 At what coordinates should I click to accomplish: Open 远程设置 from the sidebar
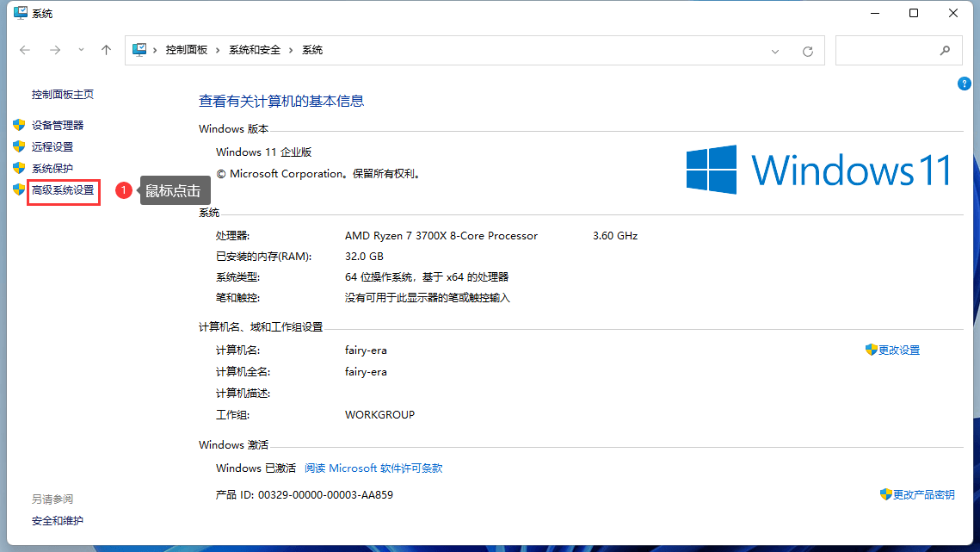(52, 146)
